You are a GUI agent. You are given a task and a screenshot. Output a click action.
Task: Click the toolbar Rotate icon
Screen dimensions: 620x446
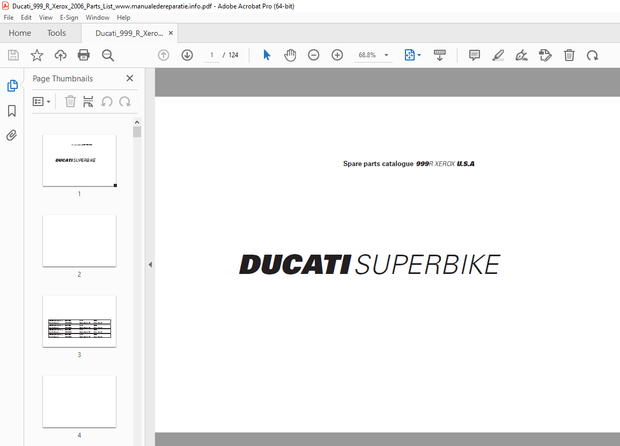tap(592, 55)
